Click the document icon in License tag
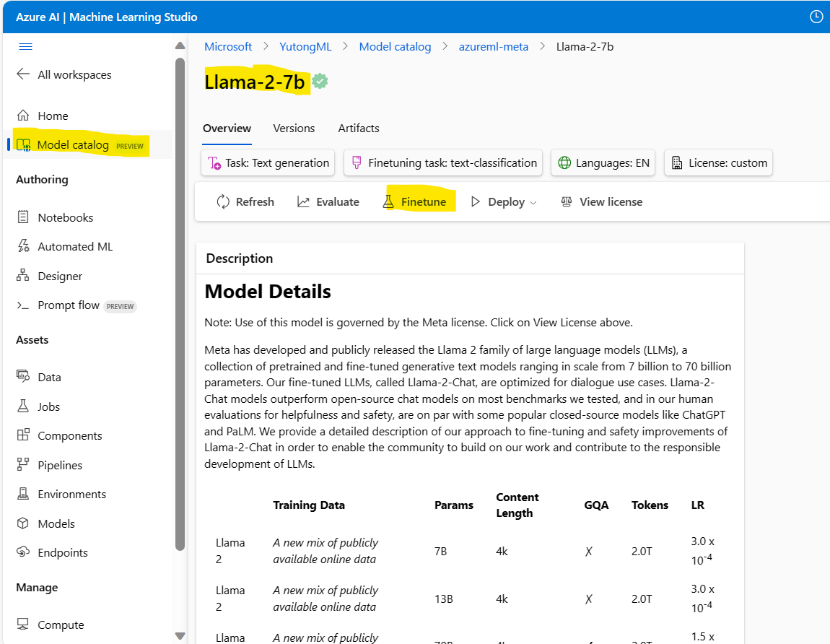Image resolution: width=830 pixels, height=644 pixels. (x=677, y=162)
